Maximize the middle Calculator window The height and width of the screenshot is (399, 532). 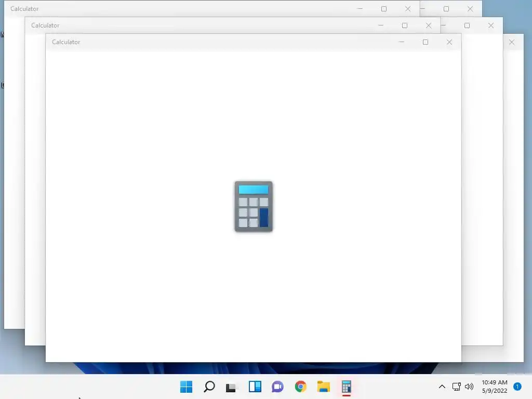pyautogui.click(x=404, y=25)
